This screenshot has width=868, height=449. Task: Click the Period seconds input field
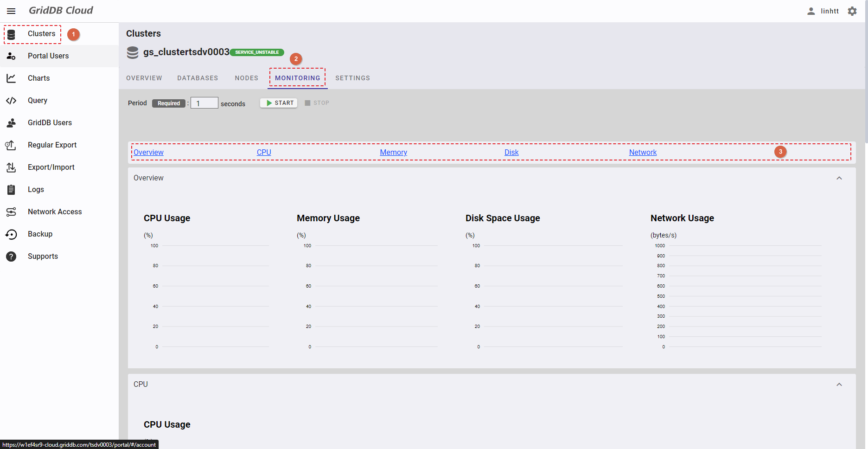coord(204,103)
